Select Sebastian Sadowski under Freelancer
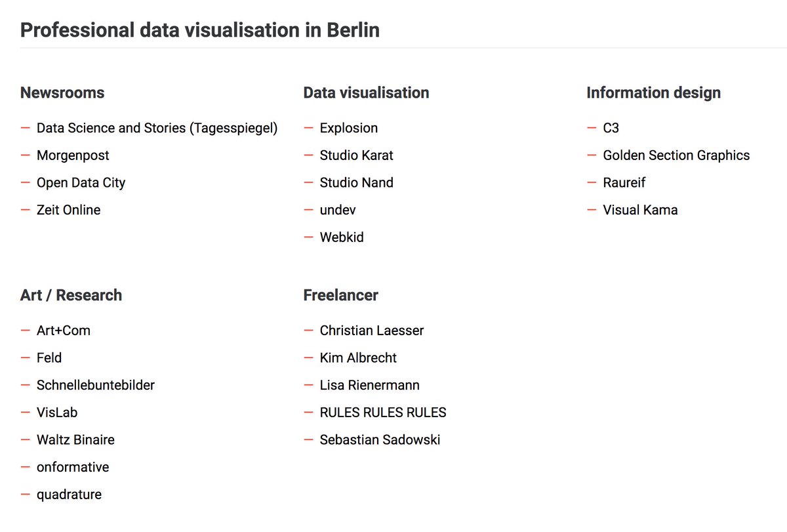787x532 pixels. 380,440
